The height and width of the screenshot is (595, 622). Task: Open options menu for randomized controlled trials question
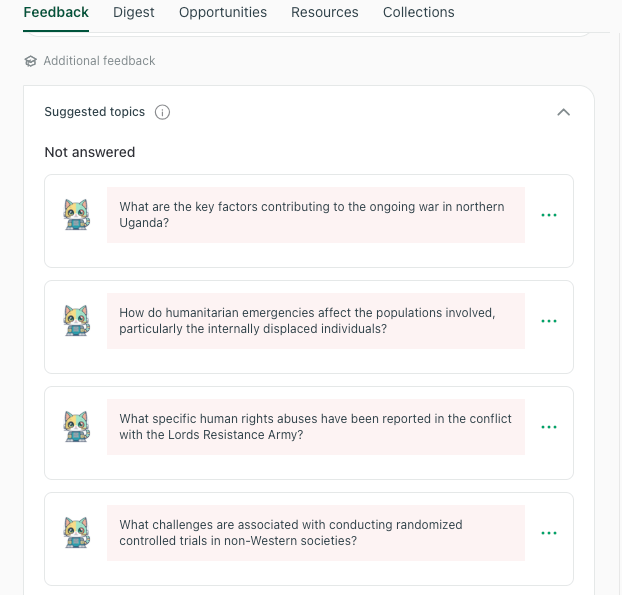549,533
